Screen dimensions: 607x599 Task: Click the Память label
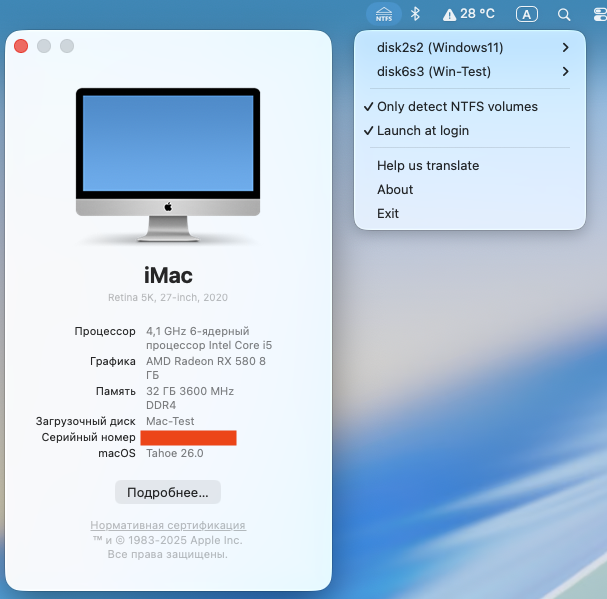tap(116, 391)
